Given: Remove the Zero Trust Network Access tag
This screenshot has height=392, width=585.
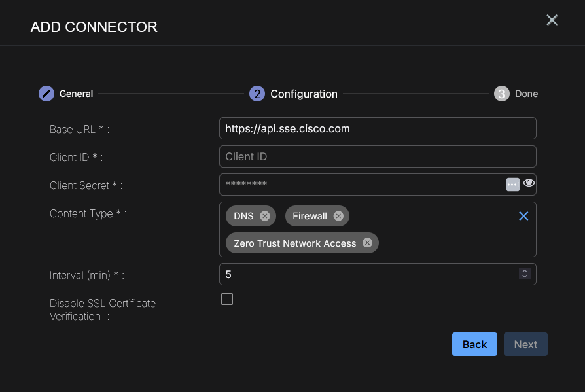Looking at the screenshot, I should point(367,243).
